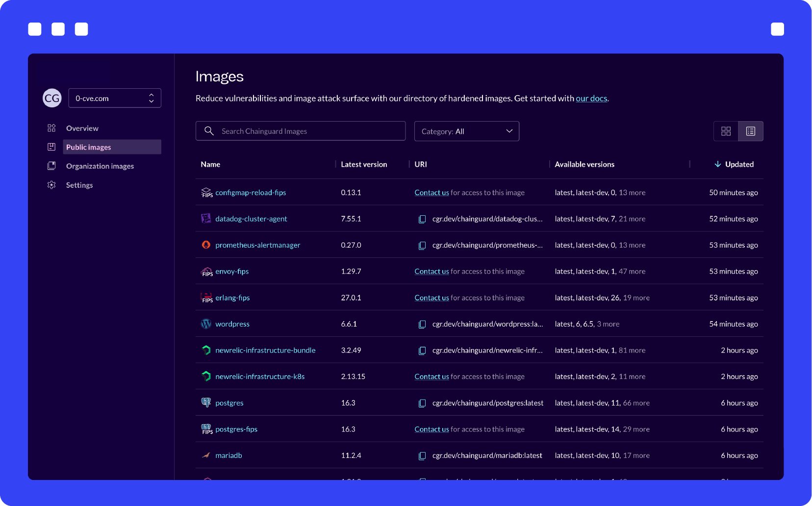
Task: Copy the postgres:latest image URI
Action: [422, 403]
